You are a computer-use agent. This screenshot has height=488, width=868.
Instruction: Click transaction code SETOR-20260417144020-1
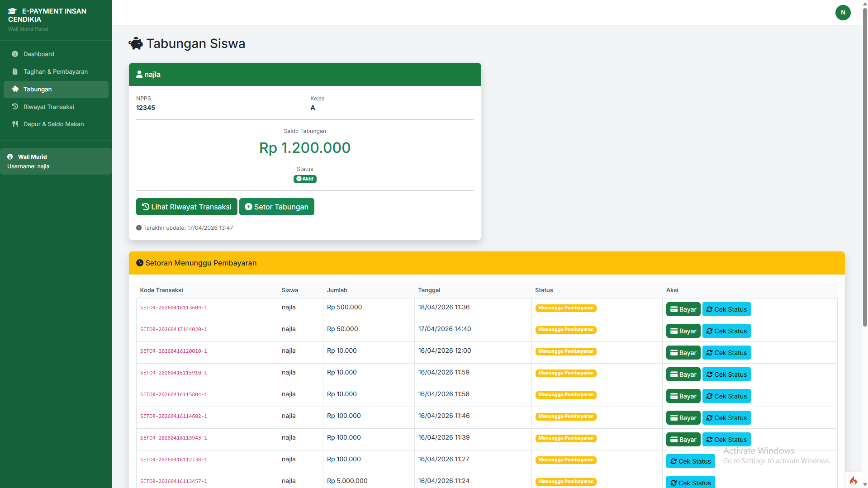tap(174, 329)
